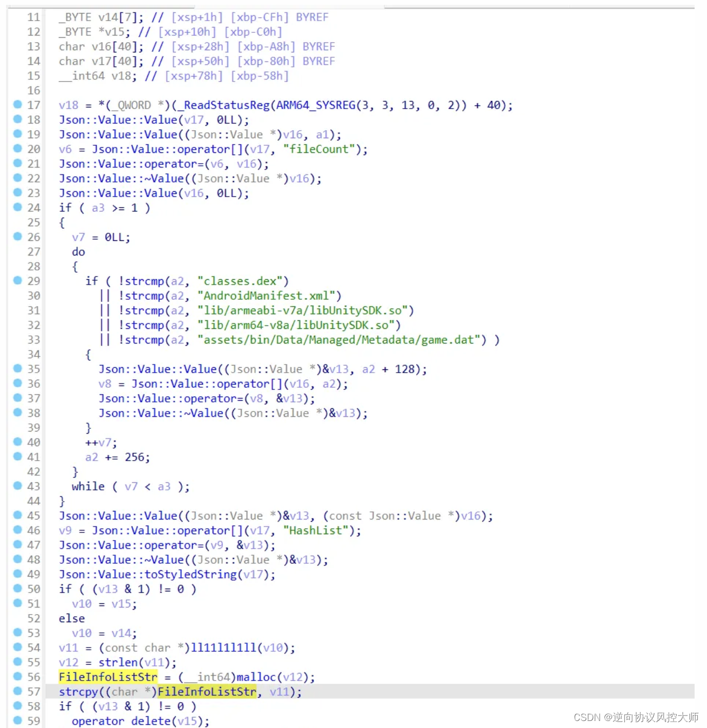
Task: Toggle breakpoint dot on line 35
Action: pos(17,368)
